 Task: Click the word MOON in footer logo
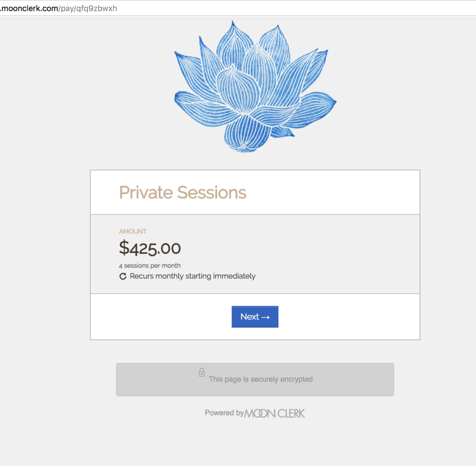(260, 413)
